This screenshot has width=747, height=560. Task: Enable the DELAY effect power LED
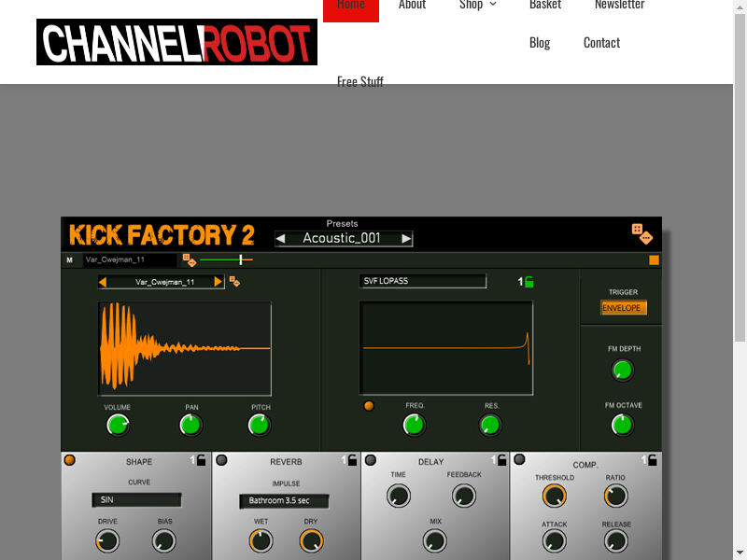(x=371, y=460)
